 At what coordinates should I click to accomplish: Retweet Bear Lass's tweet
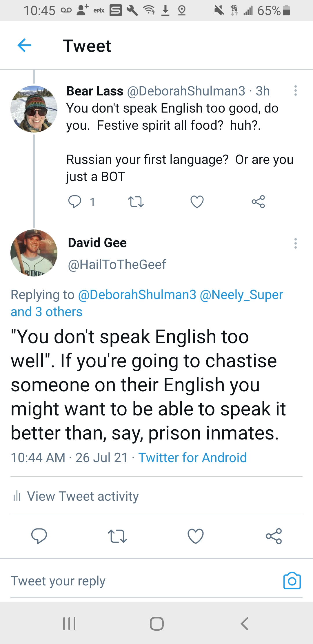(x=136, y=202)
